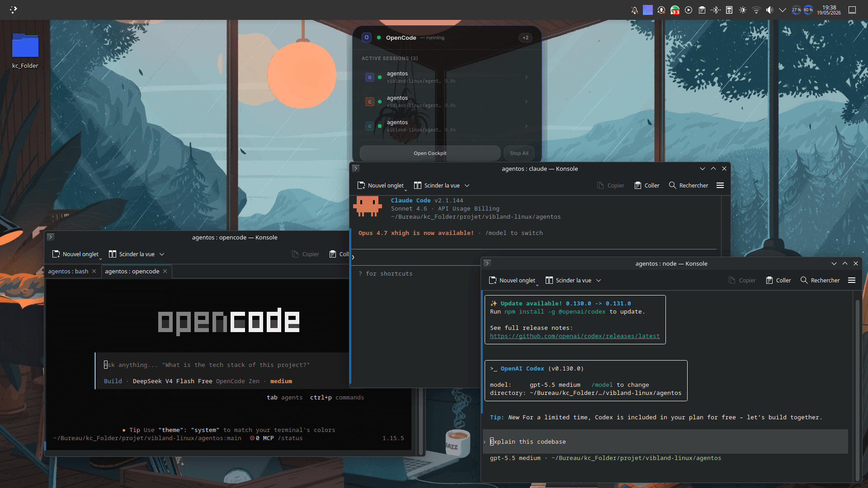
Task: Open the software updates tray icon
Action: pyautogui.click(x=661, y=10)
